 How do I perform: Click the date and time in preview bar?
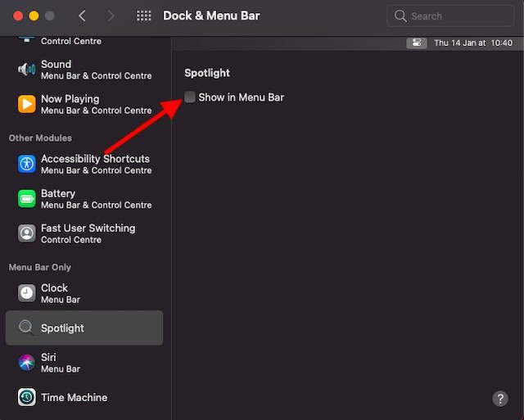point(473,43)
